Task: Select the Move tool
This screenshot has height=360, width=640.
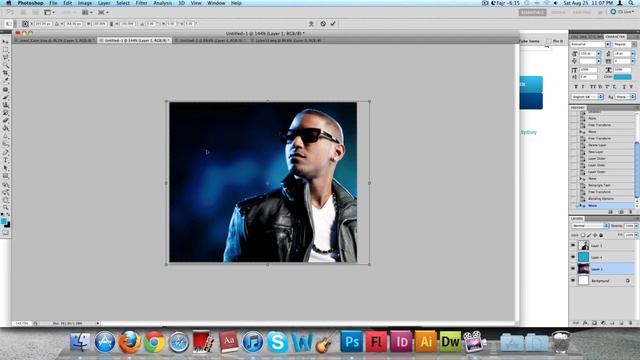Action: (x=5, y=42)
